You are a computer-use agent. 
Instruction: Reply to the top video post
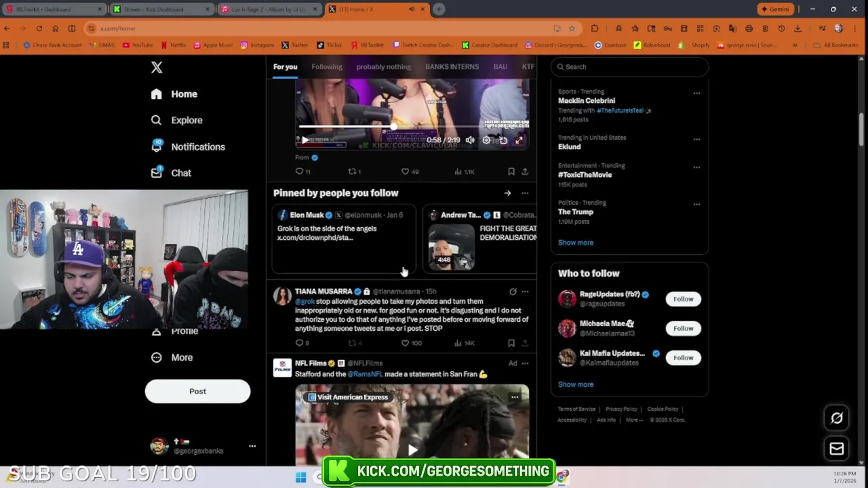[302, 171]
